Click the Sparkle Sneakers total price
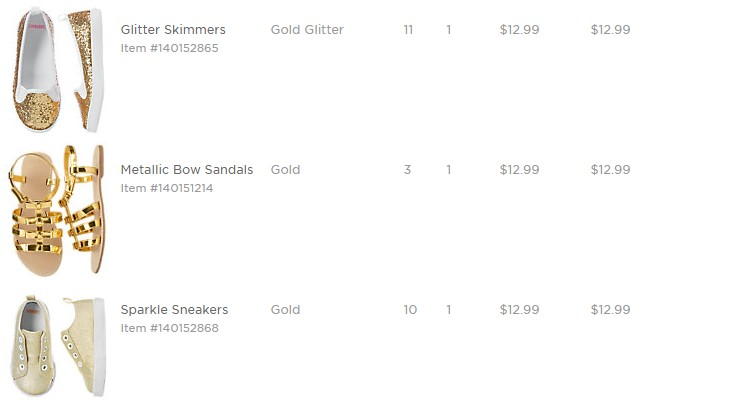Image resolution: width=743 pixels, height=414 pixels. (610, 310)
